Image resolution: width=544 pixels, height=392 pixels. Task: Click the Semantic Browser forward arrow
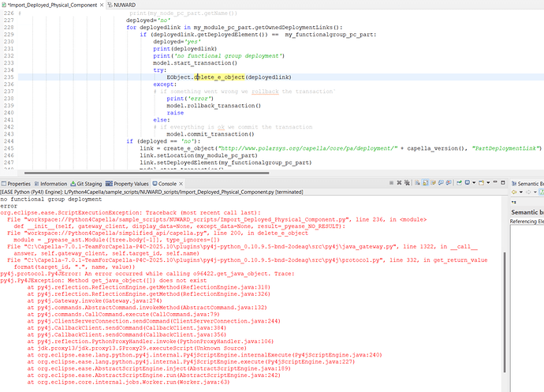pyautogui.click(x=528, y=192)
